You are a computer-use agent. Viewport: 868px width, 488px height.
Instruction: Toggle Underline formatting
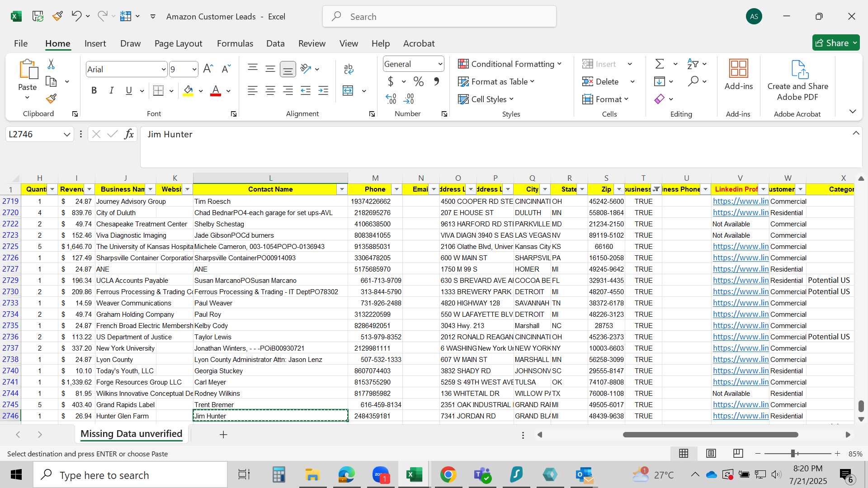(129, 91)
